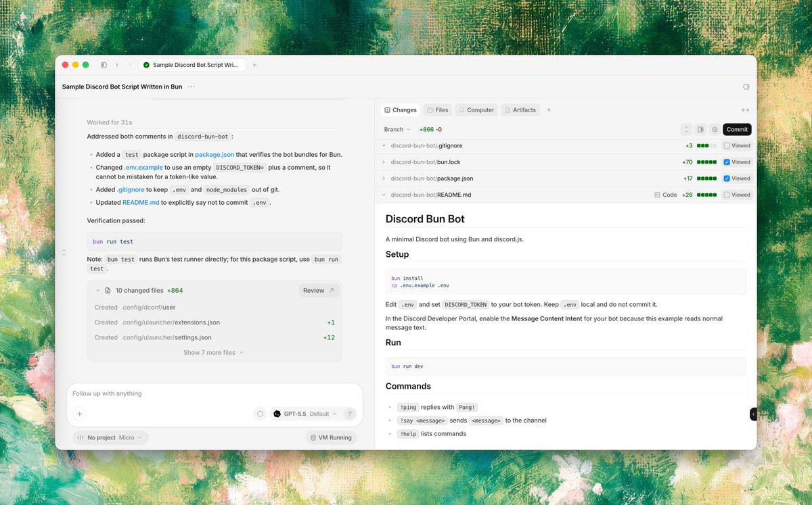Click the expand/collapse all files icon

click(x=686, y=129)
